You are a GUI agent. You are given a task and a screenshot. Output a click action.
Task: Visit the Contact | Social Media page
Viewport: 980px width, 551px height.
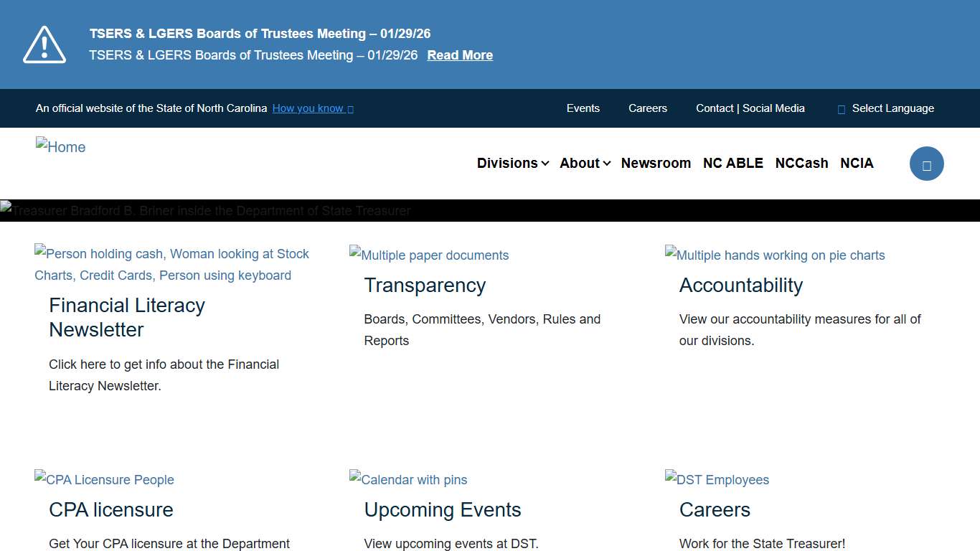click(x=750, y=108)
